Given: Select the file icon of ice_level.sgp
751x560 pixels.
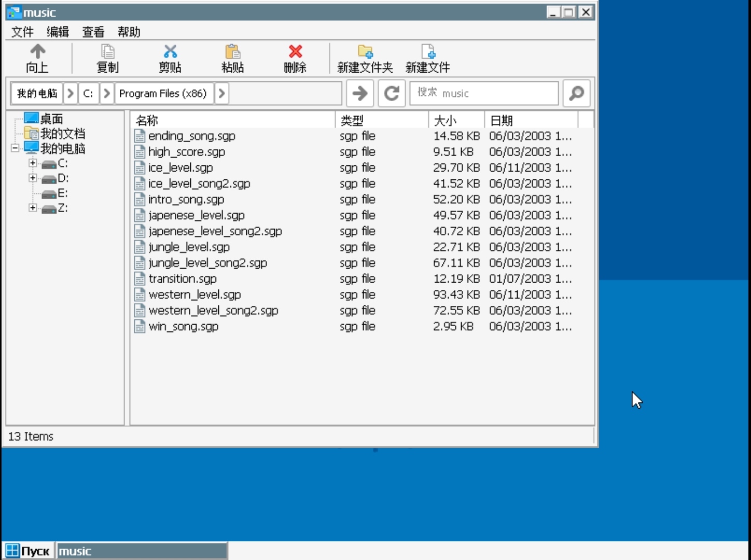Looking at the screenshot, I should (140, 167).
